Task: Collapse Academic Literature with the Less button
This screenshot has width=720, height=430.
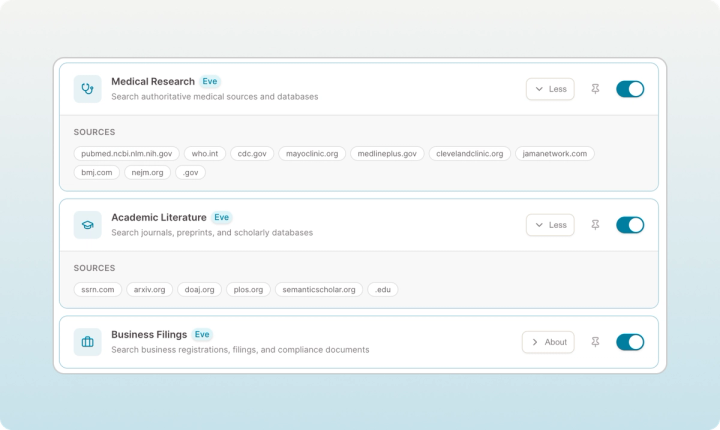Action: (550, 225)
